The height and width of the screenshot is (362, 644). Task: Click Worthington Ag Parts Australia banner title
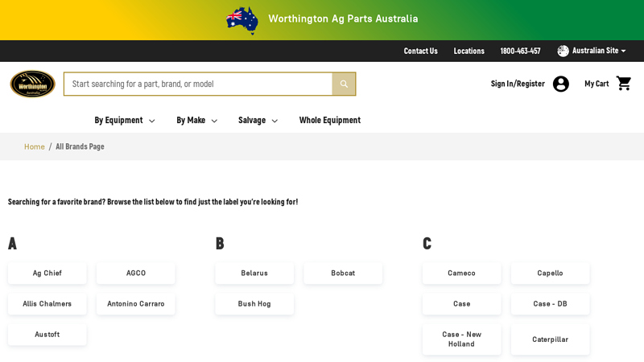point(344,19)
